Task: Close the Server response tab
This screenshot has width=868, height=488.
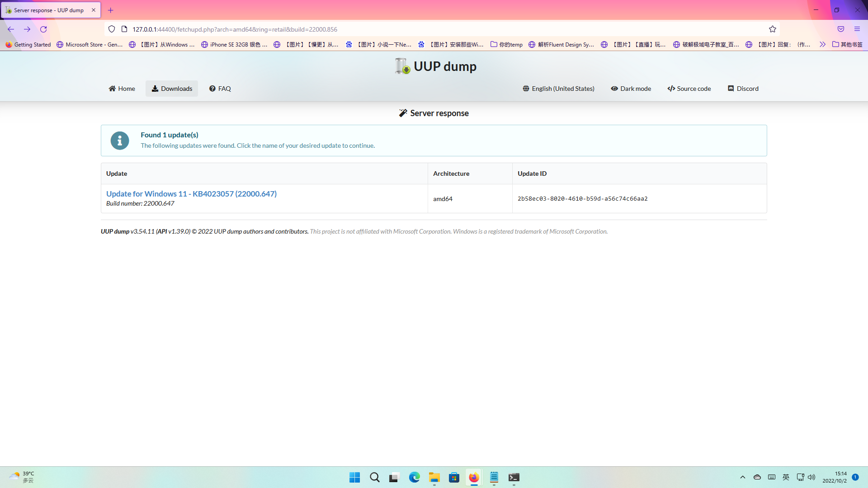Action: [x=94, y=10]
